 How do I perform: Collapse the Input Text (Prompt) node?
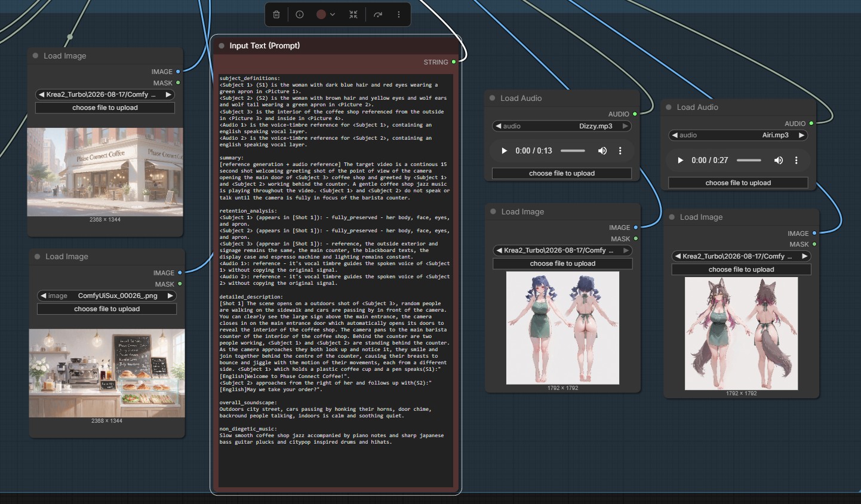pyautogui.click(x=222, y=46)
